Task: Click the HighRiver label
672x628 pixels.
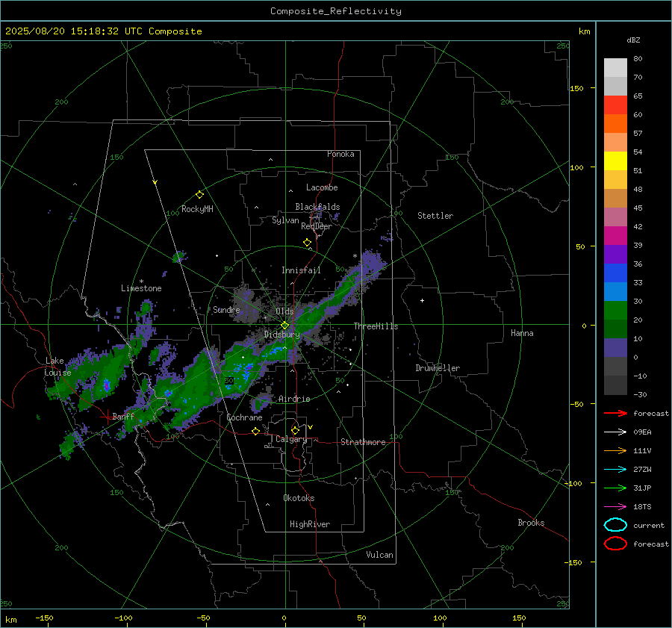Action: (x=310, y=524)
